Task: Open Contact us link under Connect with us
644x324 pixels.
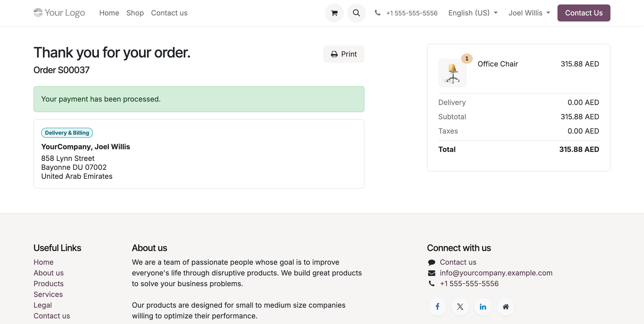Action: tap(458, 262)
